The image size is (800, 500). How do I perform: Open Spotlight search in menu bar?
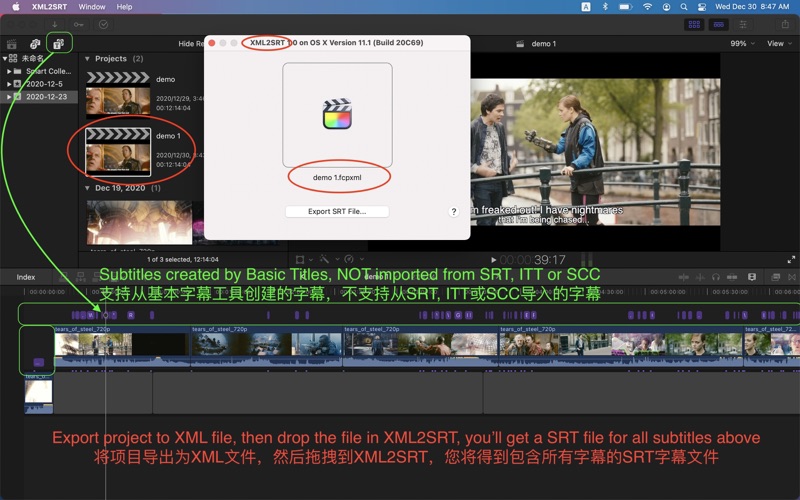click(x=684, y=7)
